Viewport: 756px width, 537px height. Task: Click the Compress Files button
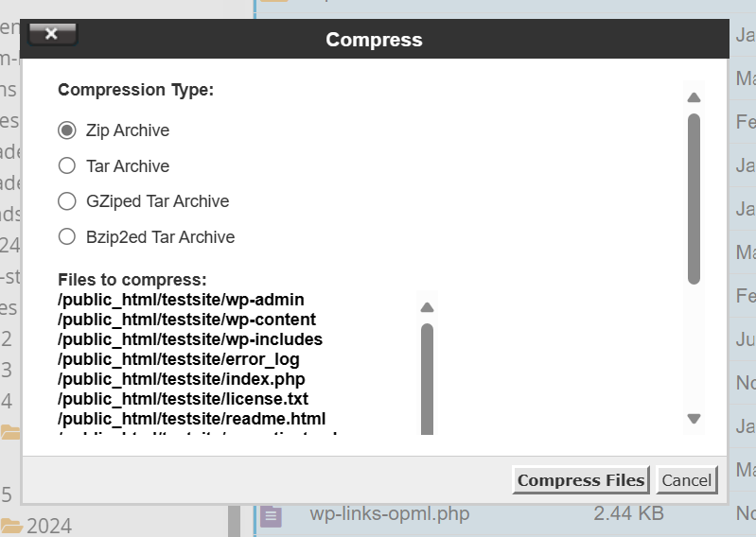tap(581, 480)
